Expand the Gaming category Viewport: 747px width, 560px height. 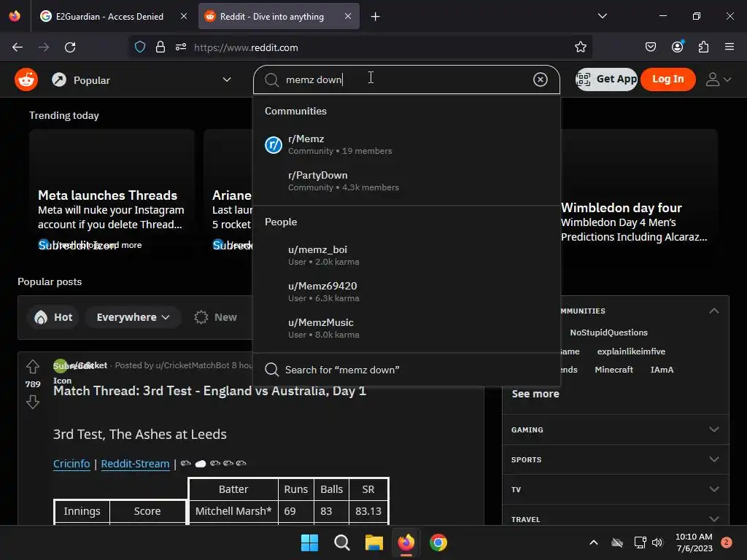coord(616,429)
